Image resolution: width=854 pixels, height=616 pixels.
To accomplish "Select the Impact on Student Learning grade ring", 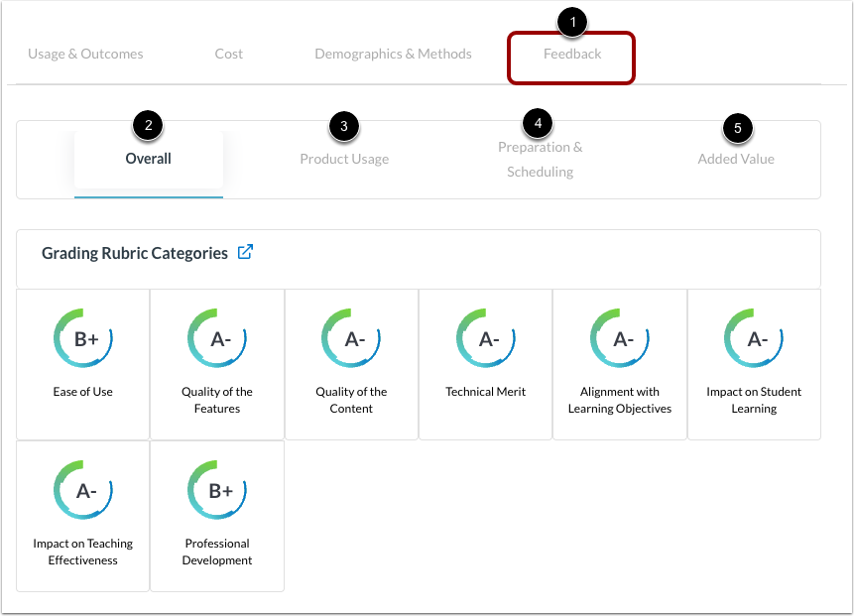I will pos(754,337).
